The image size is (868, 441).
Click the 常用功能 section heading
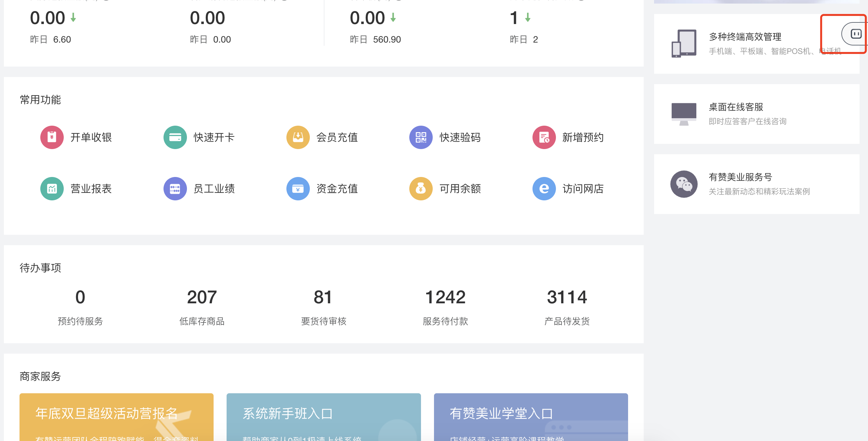coord(40,100)
